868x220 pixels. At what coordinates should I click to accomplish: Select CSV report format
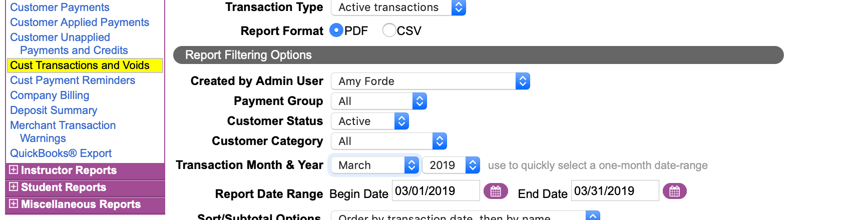click(389, 30)
